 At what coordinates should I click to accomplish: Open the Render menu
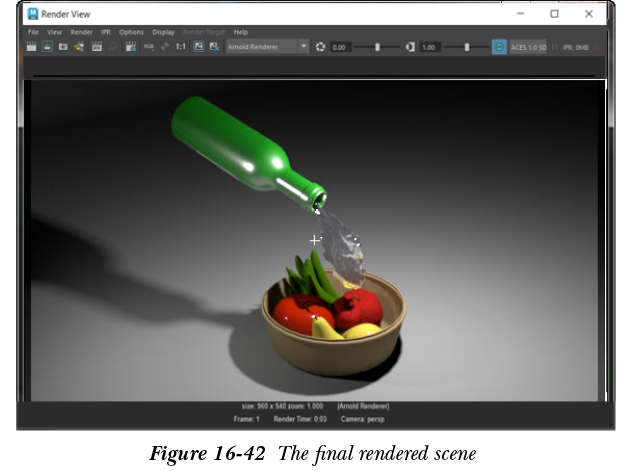(81, 32)
